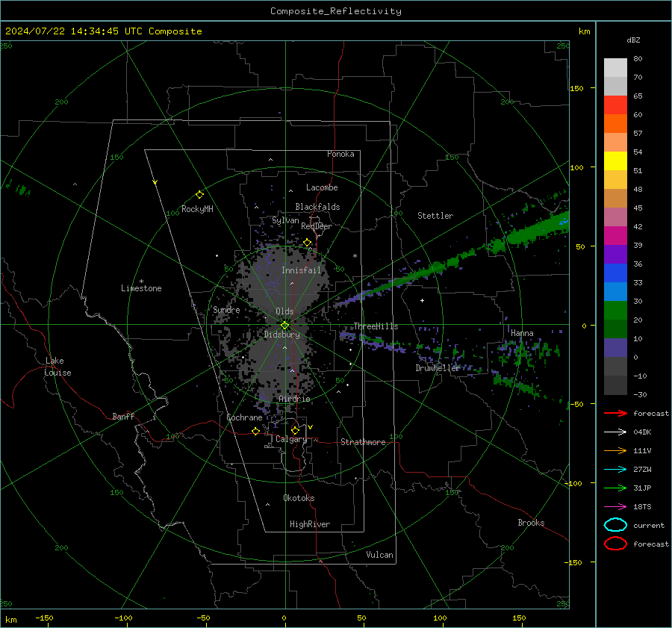The image size is (672, 628).
Task: Click the red forecast arrow in legend
Action: pyautogui.click(x=615, y=413)
